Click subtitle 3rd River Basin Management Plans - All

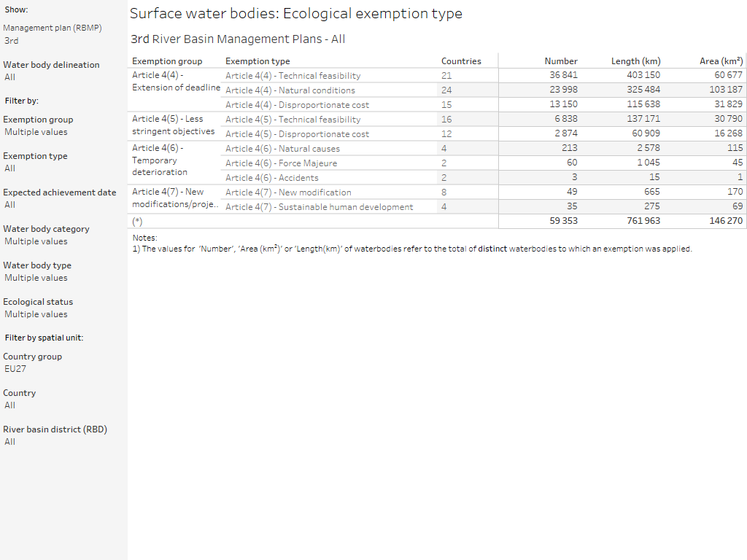pos(238,39)
